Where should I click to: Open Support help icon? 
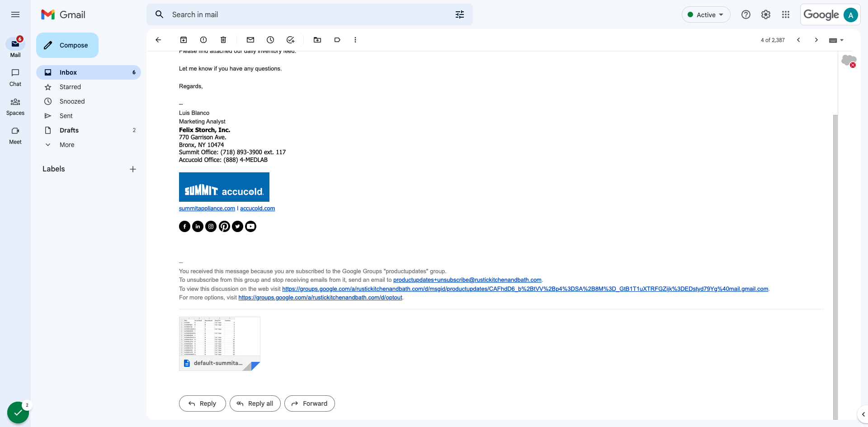click(x=746, y=14)
